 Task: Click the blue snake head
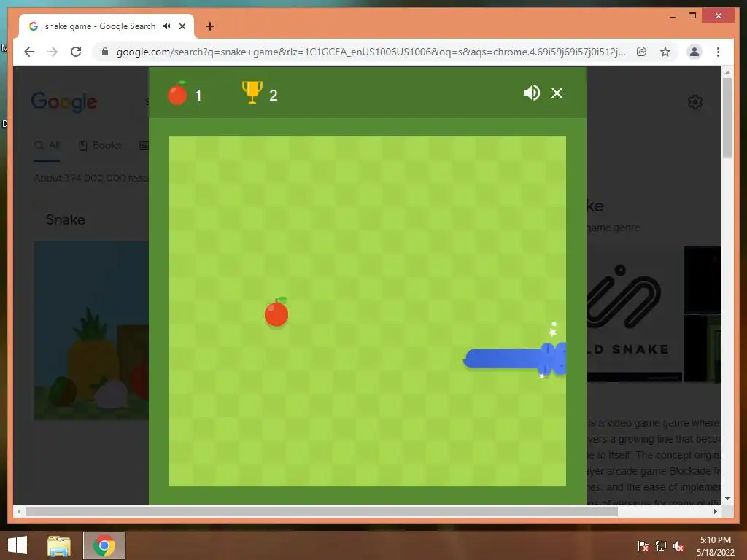[x=554, y=358]
